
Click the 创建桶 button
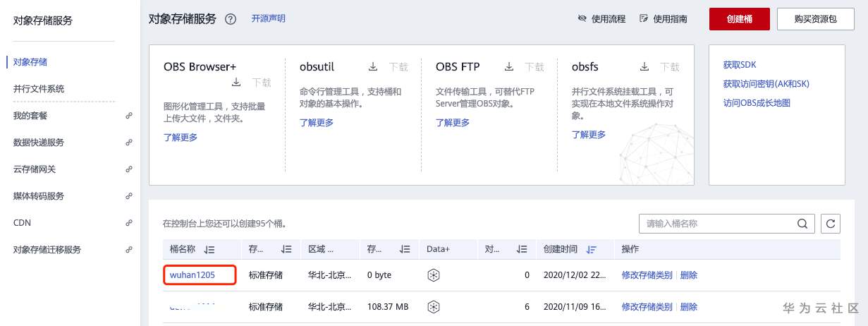(x=738, y=19)
